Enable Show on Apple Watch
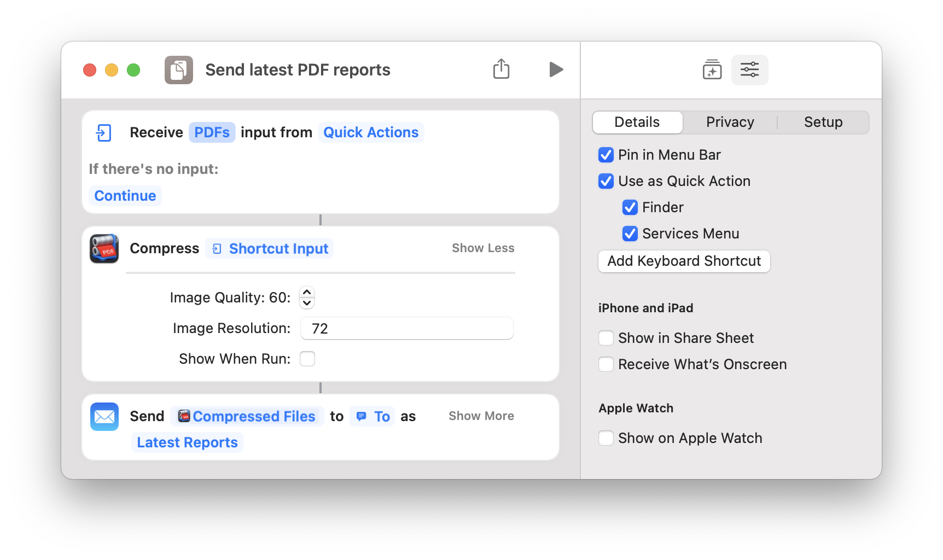The height and width of the screenshot is (560, 943). click(606, 439)
